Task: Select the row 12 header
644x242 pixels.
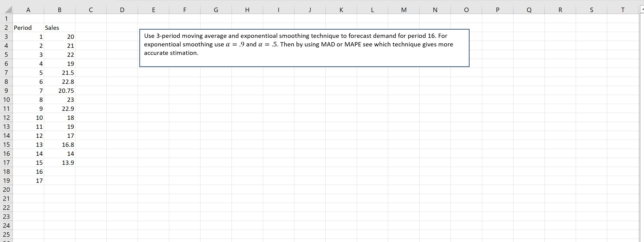Action: click(6, 117)
